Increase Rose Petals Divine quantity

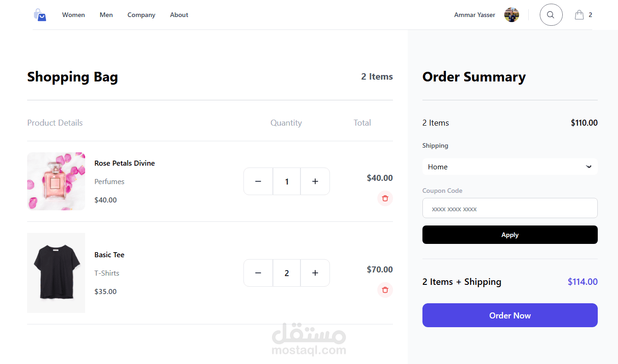point(315,181)
